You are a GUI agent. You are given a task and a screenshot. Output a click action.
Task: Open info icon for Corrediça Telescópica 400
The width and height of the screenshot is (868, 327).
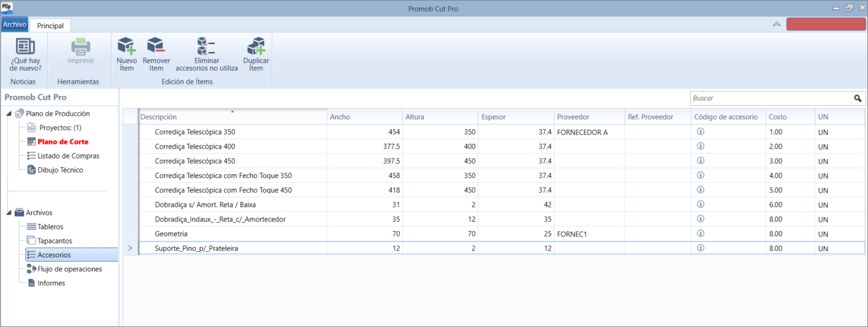[700, 146]
